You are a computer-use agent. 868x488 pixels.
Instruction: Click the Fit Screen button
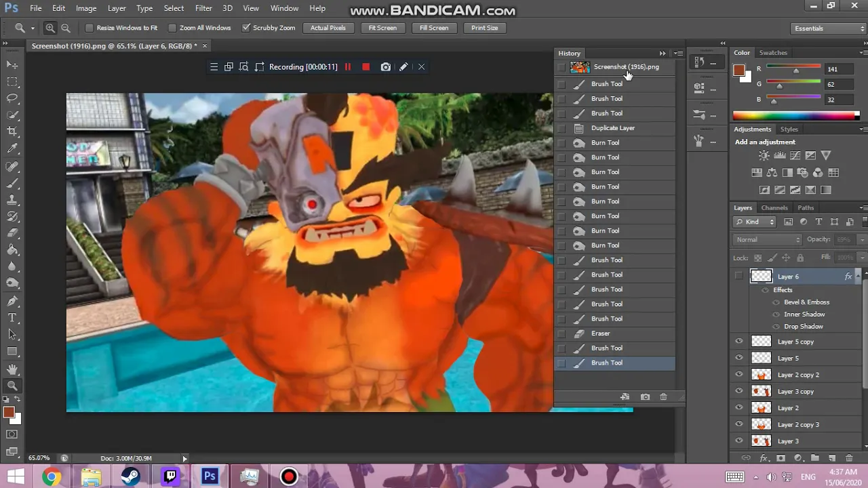pyautogui.click(x=382, y=28)
